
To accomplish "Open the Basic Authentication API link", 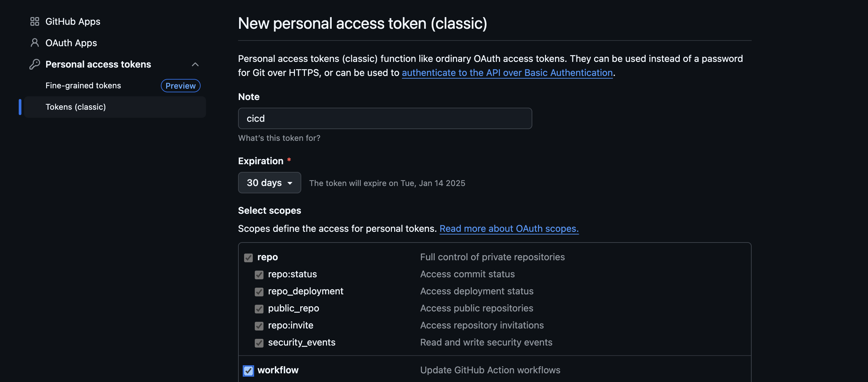I will pyautogui.click(x=507, y=73).
